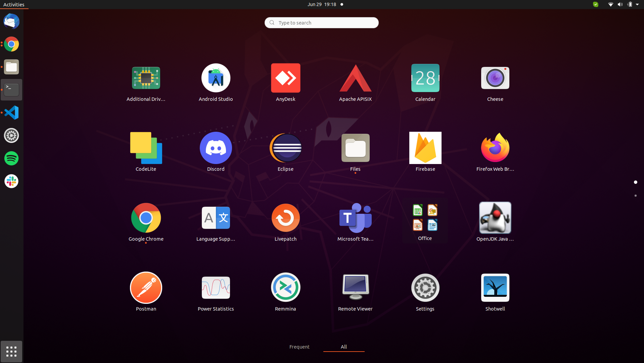
Task: Select the All apps tab
Action: pyautogui.click(x=344, y=347)
